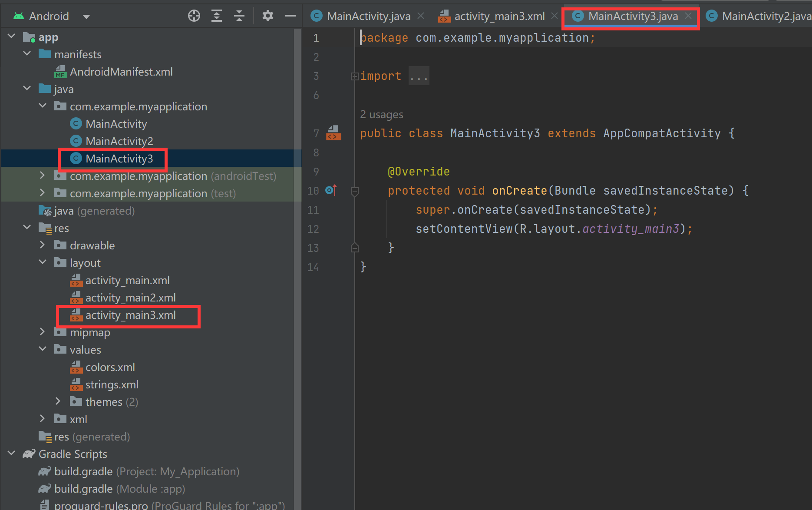
Task: Click the Collapse All icon in project toolbar
Action: pos(239,16)
